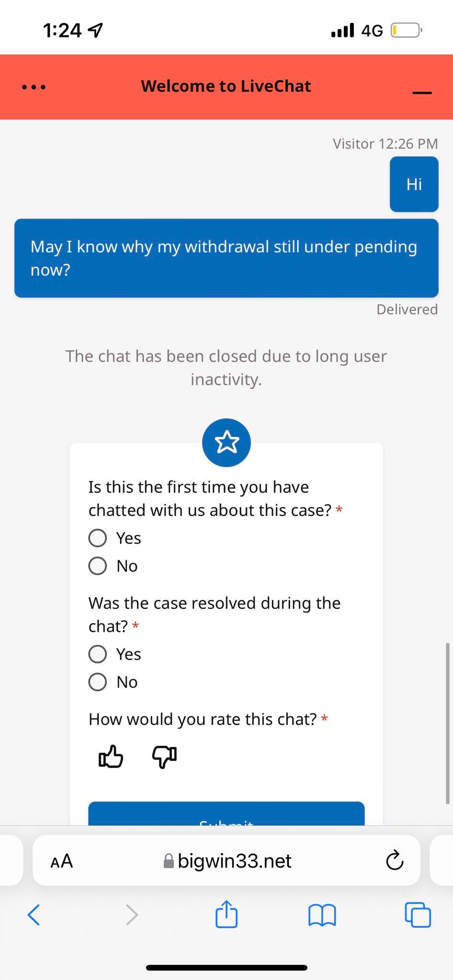Open the LiveChat three-dots menu
This screenshot has height=980, width=453.
pyautogui.click(x=34, y=87)
